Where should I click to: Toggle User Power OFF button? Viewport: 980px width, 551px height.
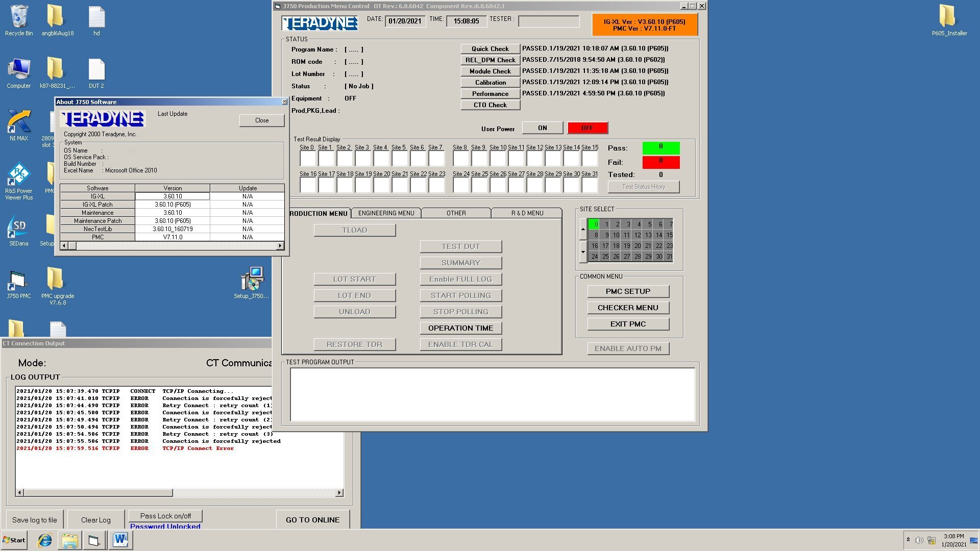(586, 128)
